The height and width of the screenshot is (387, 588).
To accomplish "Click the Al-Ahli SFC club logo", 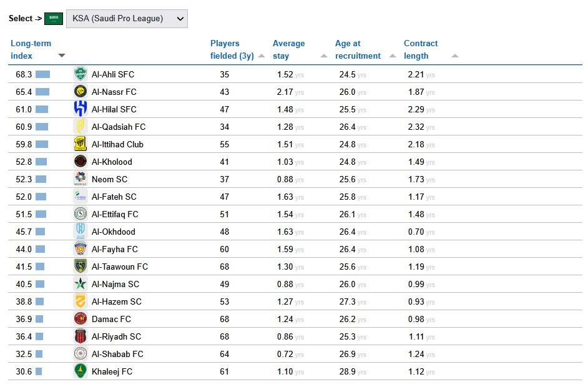I will point(80,74).
